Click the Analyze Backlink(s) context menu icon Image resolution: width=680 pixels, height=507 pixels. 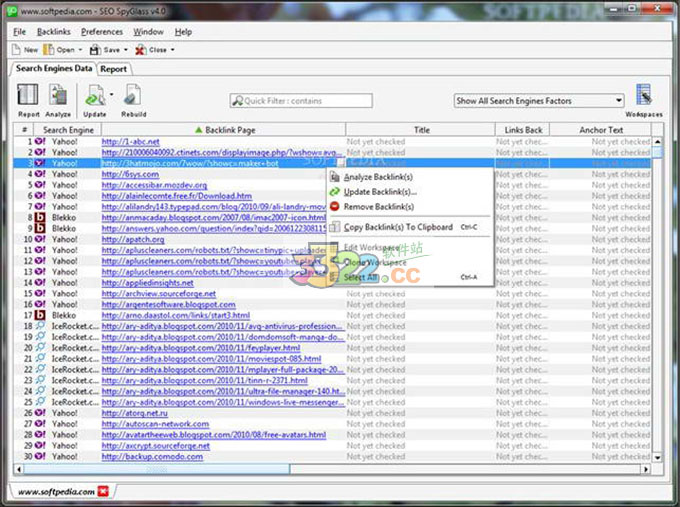(x=334, y=177)
